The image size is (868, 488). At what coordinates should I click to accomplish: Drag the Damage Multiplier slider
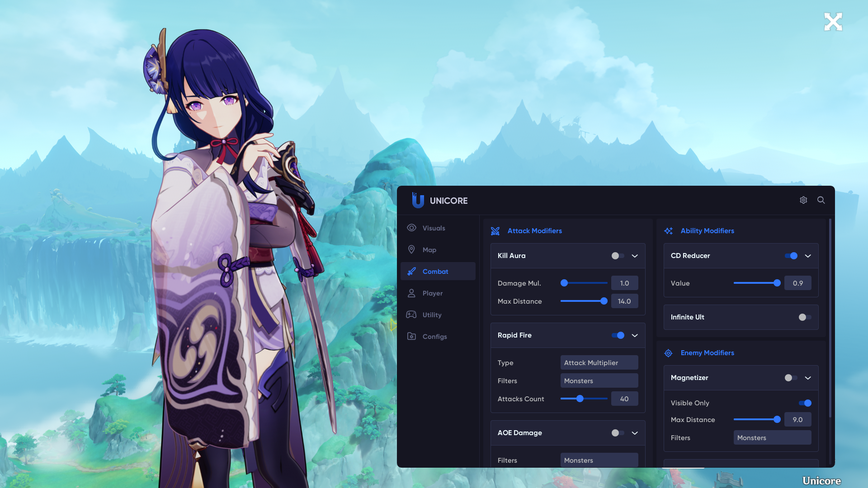click(564, 283)
